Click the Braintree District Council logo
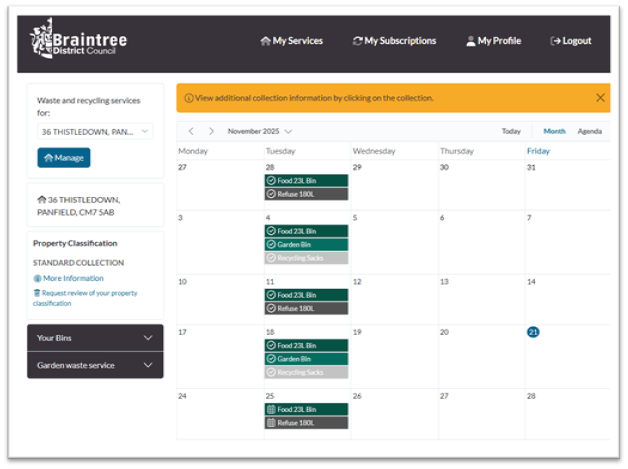Screen dimensions: 628x469 [78, 39]
